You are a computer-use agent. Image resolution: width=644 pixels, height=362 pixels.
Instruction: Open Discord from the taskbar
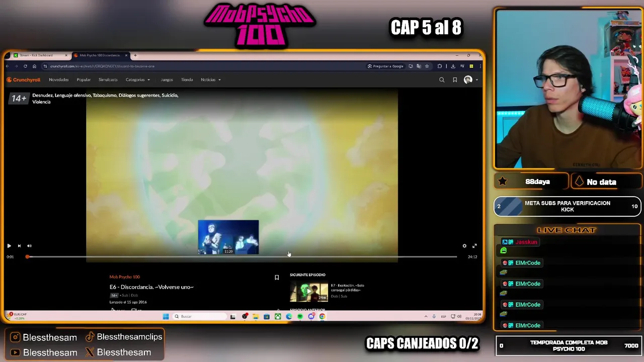[x=311, y=316]
